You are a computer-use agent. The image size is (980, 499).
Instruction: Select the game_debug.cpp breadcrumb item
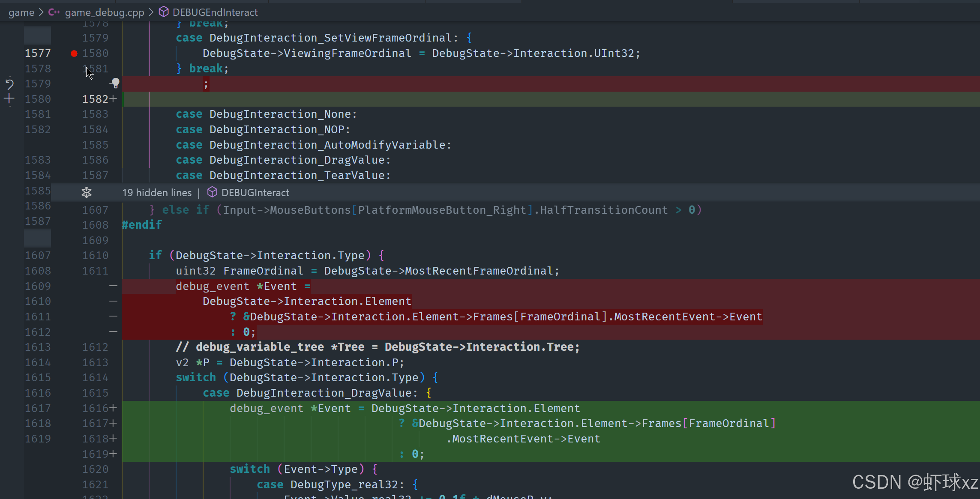(104, 12)
